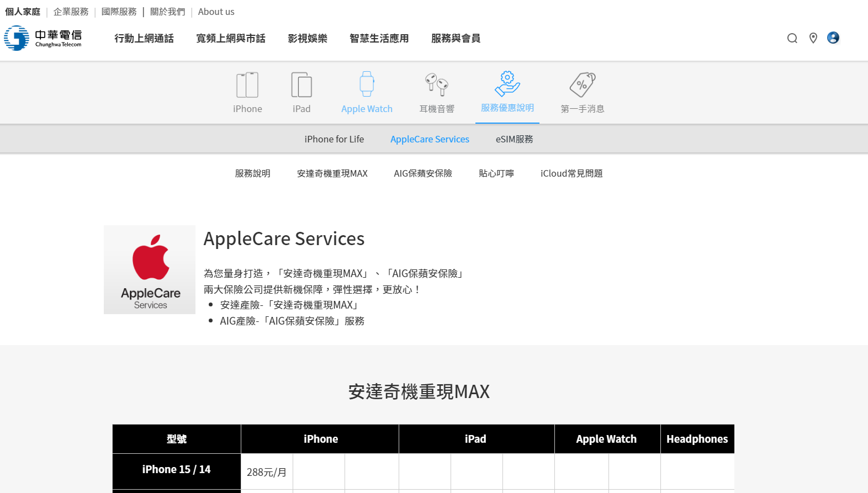Click the store location pin icon

click(x=813, y=38)
